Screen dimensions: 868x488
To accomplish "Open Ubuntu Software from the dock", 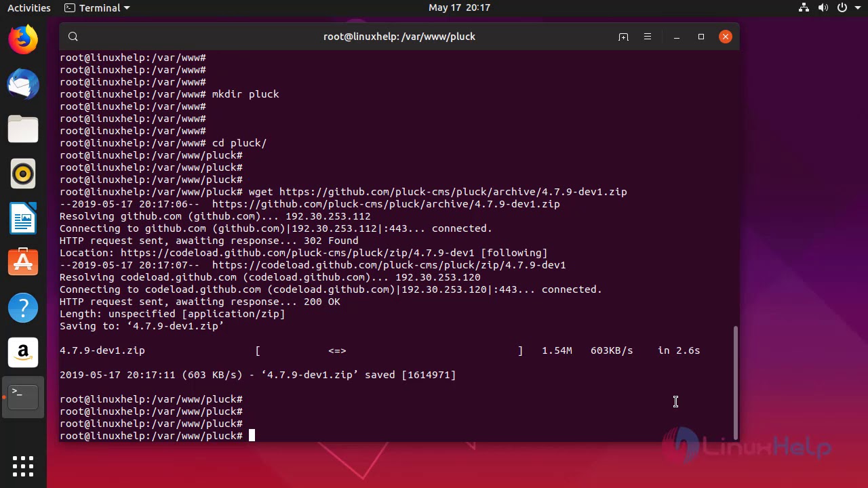I will click(x=23, y=263).
